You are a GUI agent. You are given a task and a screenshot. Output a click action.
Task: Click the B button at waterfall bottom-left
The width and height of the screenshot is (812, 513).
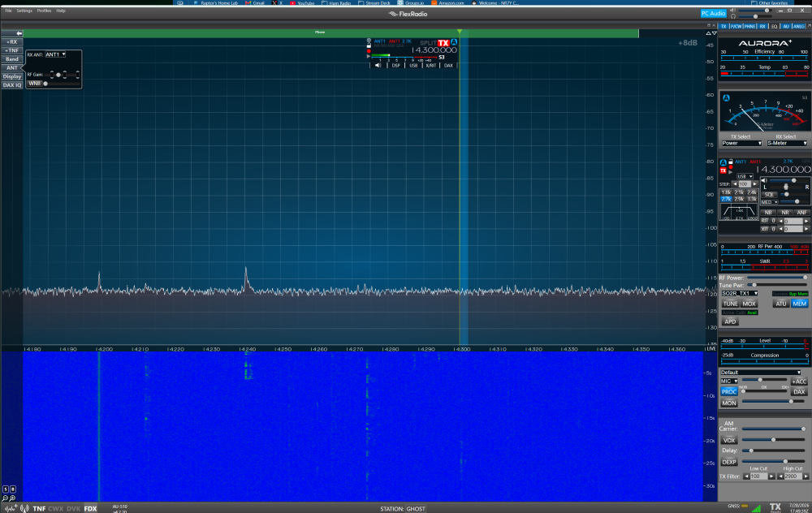(12, 489)
